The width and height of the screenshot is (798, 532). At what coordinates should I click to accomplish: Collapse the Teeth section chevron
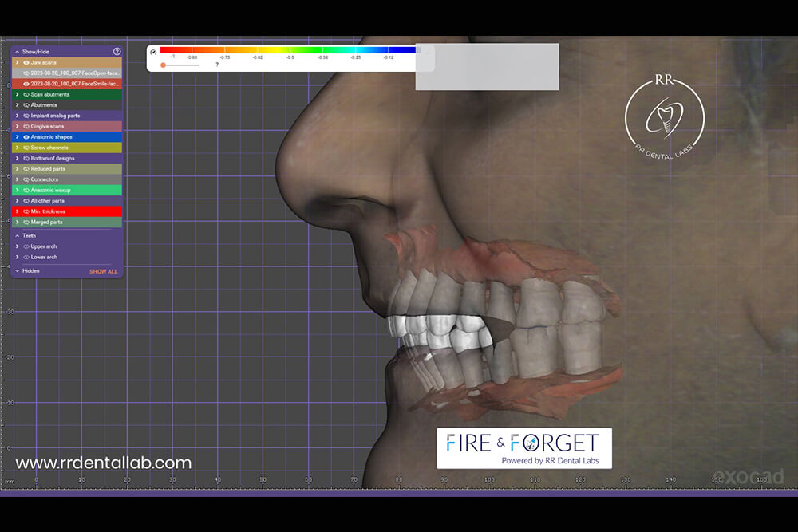(17, 235)
